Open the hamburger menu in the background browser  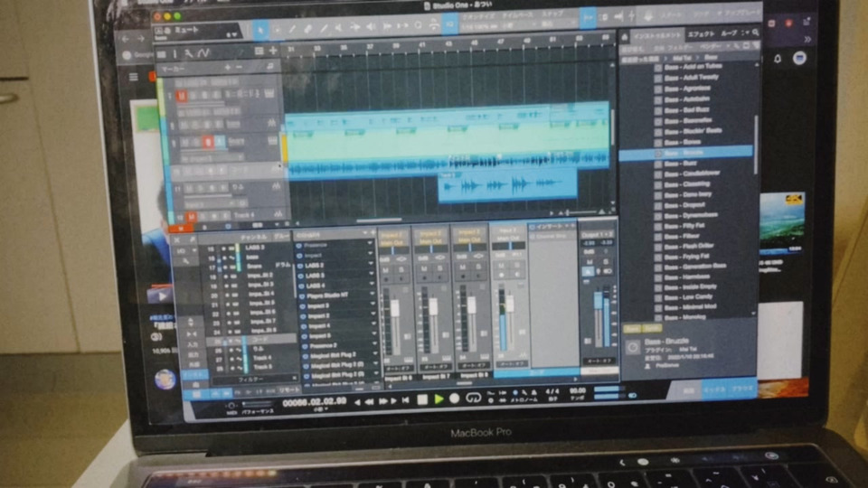click(x=134, y=77)
